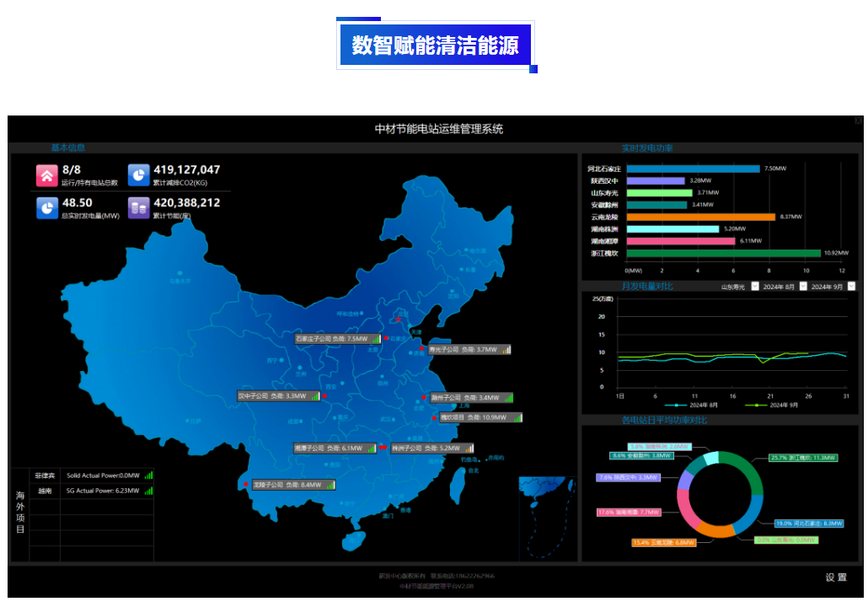The width and height of the screenshot is (868, 607).
Task: Click the South China Sea inset map
Action: click(x=546, y=518)
